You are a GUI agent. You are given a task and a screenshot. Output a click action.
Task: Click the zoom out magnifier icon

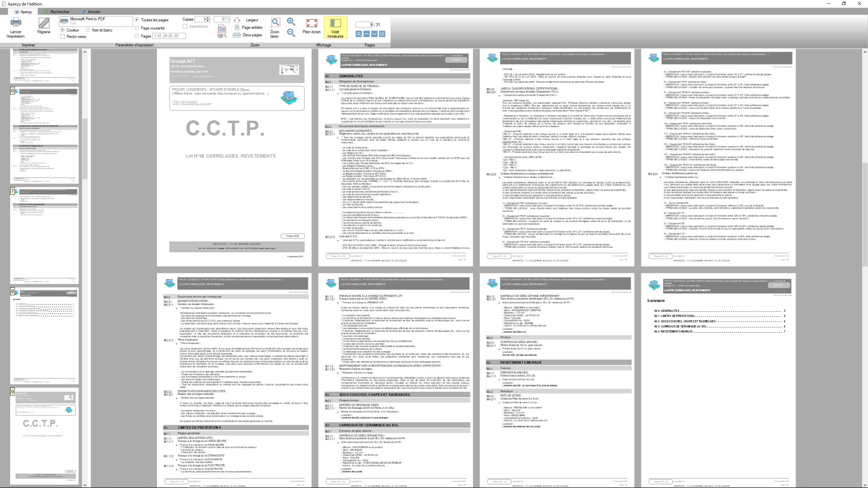click(x=291, y=33)
